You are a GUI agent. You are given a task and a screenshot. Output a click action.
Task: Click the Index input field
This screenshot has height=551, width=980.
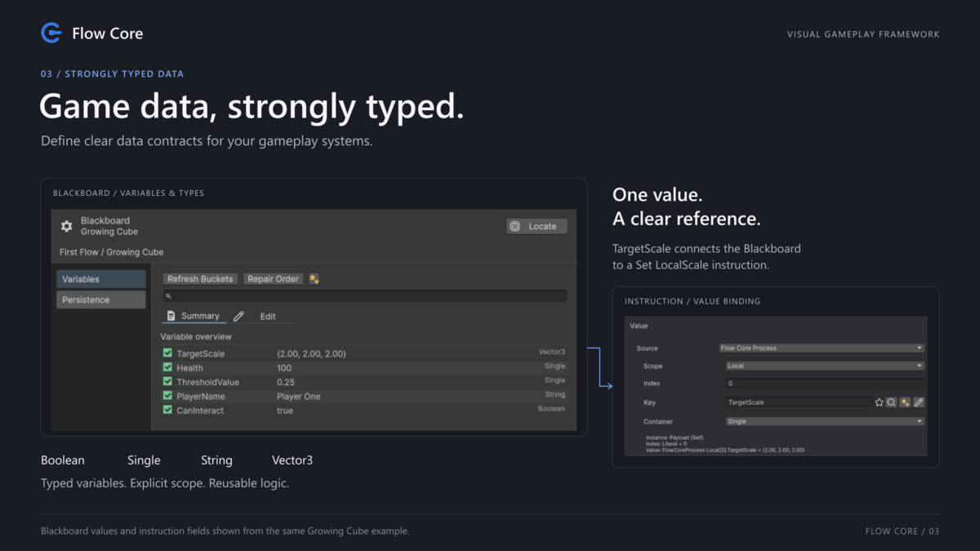point(825,384)
